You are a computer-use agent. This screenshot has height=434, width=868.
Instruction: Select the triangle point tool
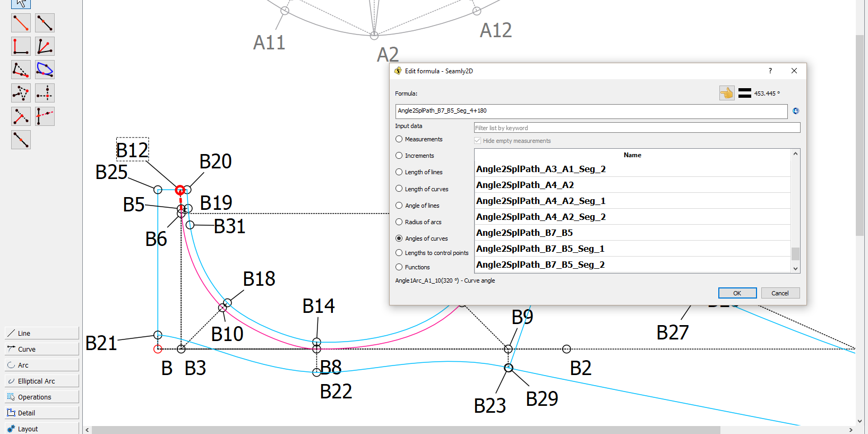[21, 93]
